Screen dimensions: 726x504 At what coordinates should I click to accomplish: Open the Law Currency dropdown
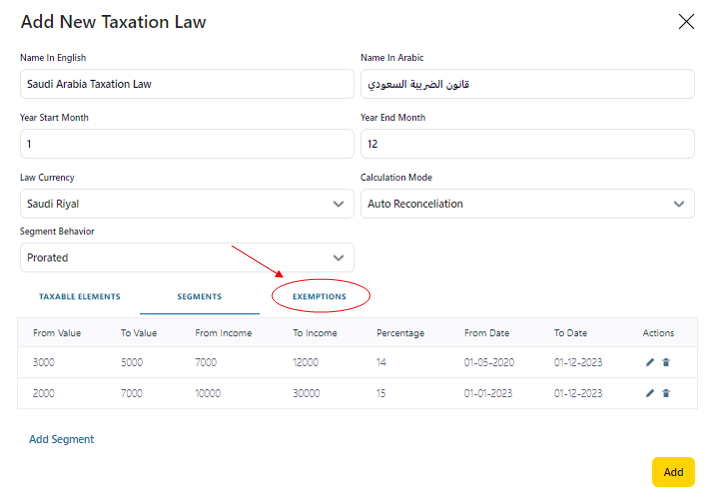[x=186, y=204]
